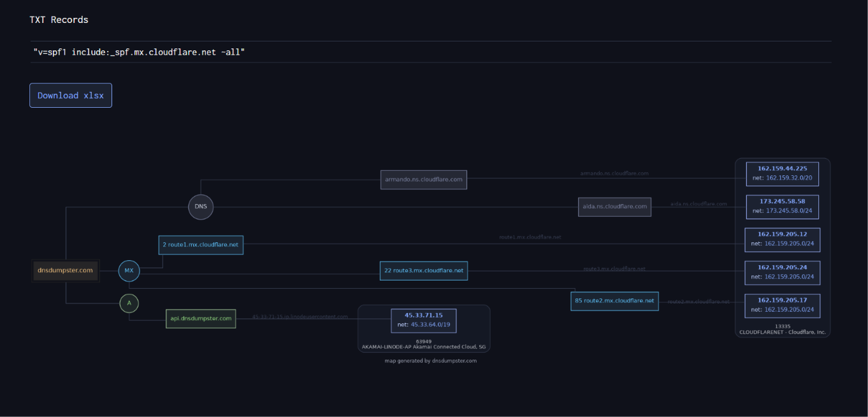The height and width of the screenshot is (417, 868).
Task: Click the AKAMAI-LINODE-AP Akamai Connected Cloud label
Action: point(424,347)
